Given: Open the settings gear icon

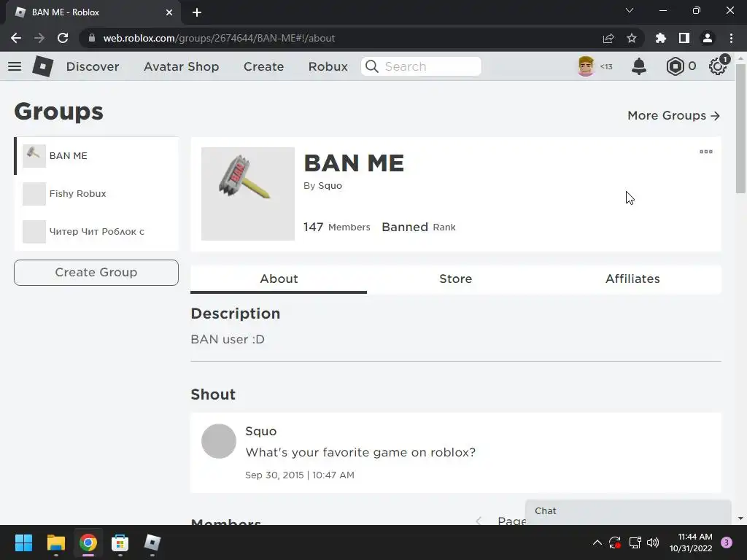Looking at the screenshot, I should click(x=718, y=66).
